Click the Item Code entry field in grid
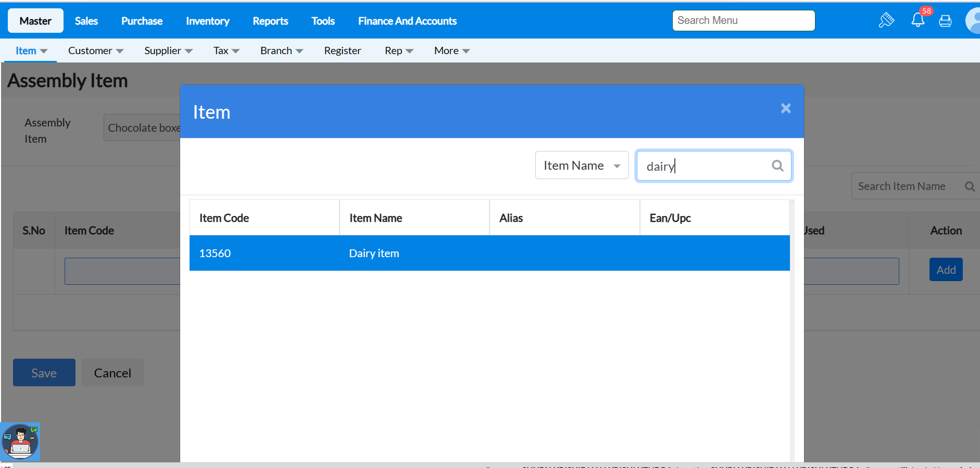Image resolution: width=980 pixels, height=468 pixels. tap(122, 271)
